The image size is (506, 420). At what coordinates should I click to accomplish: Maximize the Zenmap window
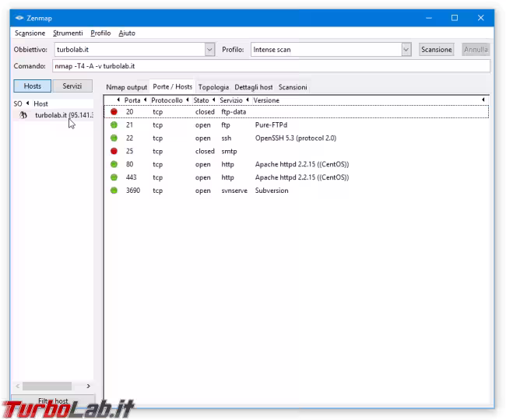coord(455,18)
